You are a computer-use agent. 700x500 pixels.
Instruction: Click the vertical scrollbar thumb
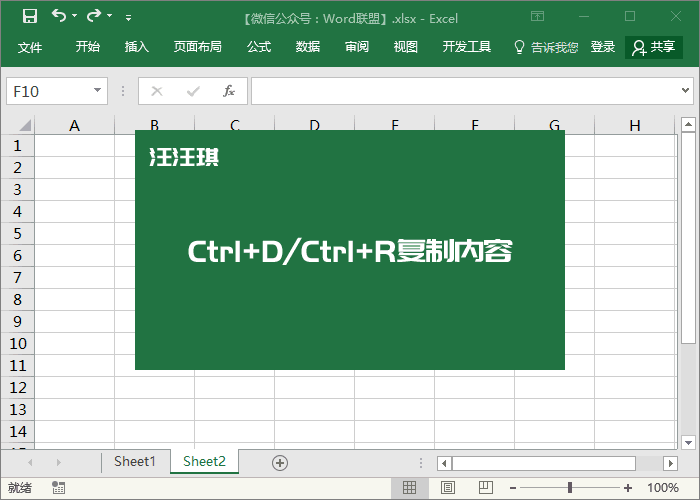tap(688, 238)
